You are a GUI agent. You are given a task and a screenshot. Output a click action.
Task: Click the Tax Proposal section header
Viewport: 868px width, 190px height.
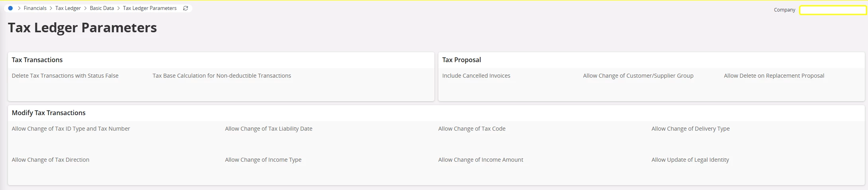click(x=461, y=60)
